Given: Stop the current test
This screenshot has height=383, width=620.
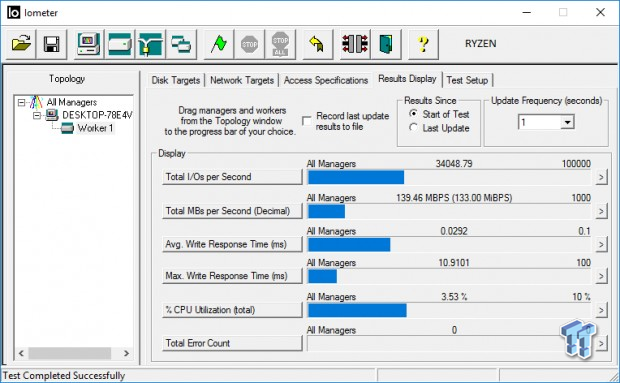Looking at the screenshot, I should (x=250, y=44).
